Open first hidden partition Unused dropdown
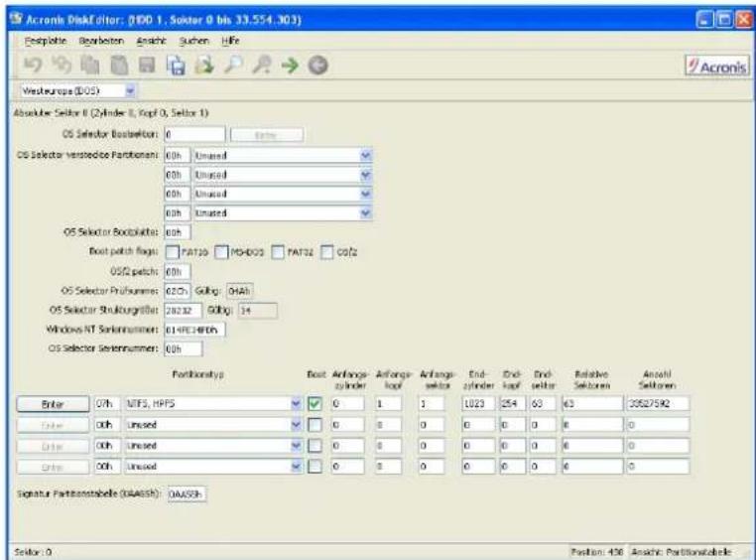The height and width of the screenshot is (560, 756). point(365,155)
